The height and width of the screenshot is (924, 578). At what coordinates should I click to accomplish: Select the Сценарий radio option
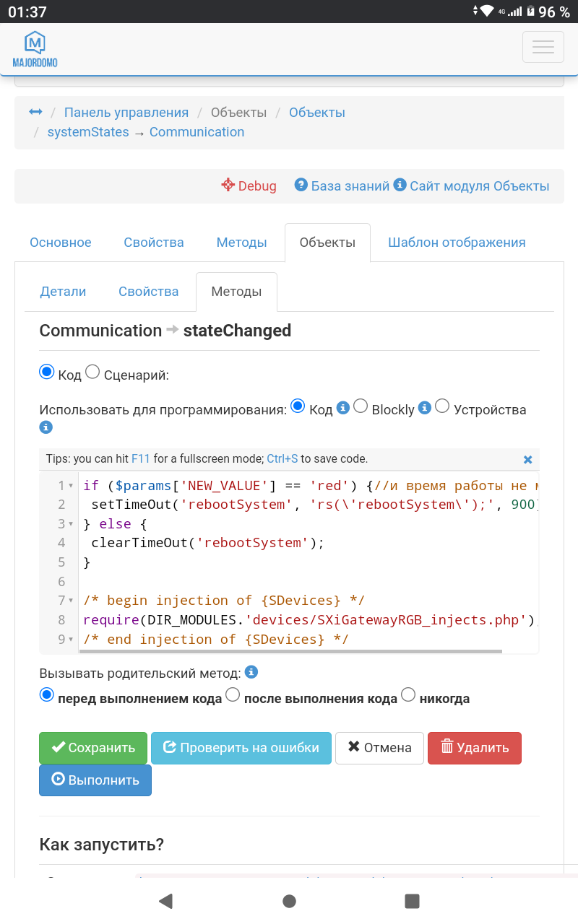(x=92, y=371)
